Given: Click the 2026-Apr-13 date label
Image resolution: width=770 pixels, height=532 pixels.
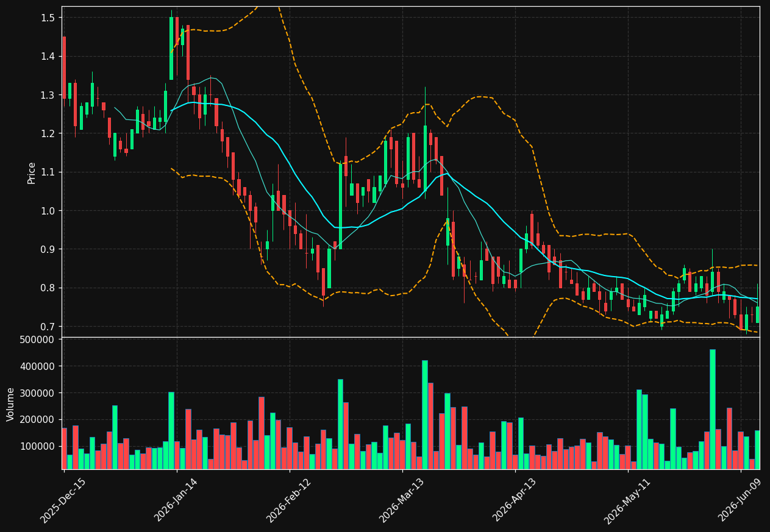Looking at the screenshot, I should click(x=515, y=500).
